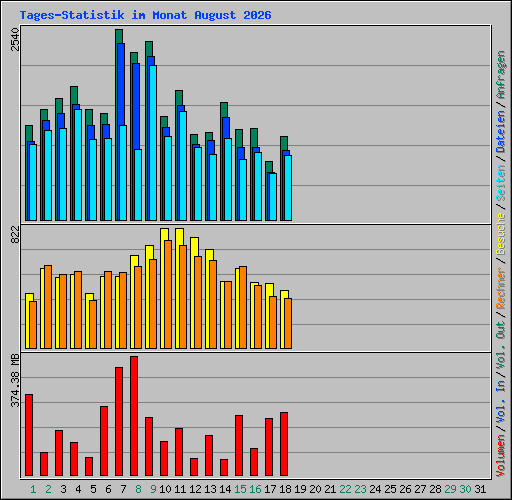The height and width of the screenshot is (500, 512).
Task: Click the 'Anfragen' legend label
Action: point(501,75)
